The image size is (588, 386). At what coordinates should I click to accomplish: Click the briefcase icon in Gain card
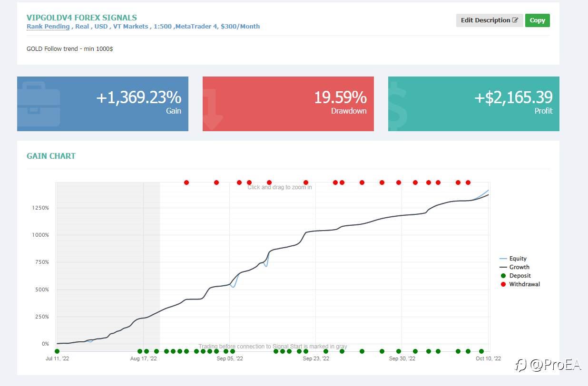[x=39, y=104]
